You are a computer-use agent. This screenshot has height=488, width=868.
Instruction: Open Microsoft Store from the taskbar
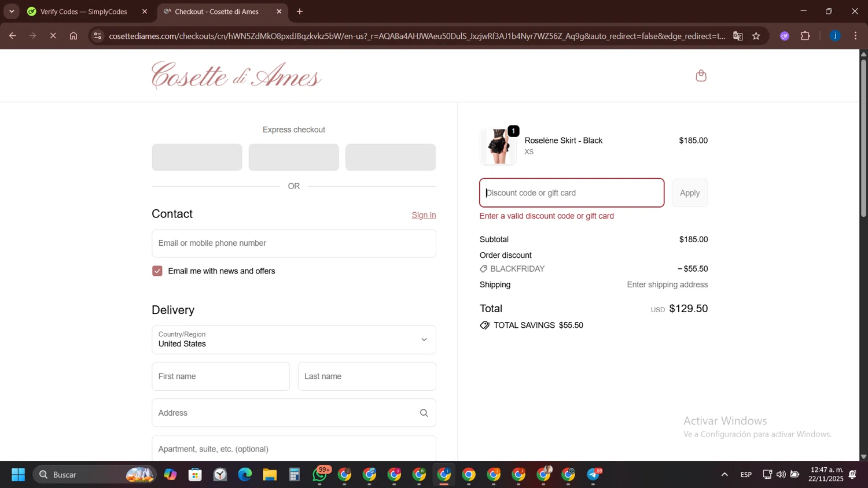pyautogui.click(x=195, y=475)
